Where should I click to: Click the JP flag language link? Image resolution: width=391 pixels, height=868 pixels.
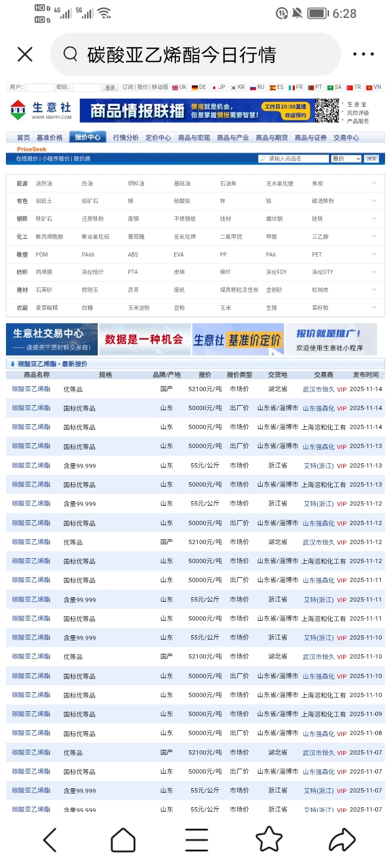coord(218,87)
